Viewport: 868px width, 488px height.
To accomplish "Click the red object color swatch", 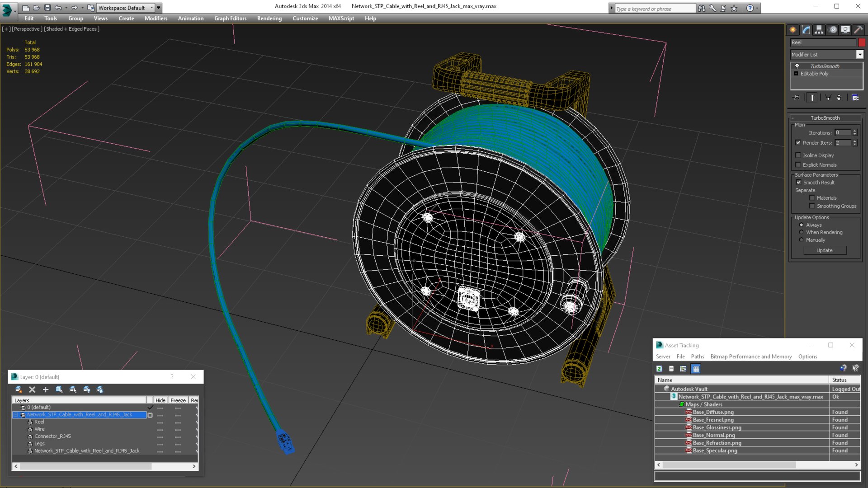I will click(x=862, y=42).
